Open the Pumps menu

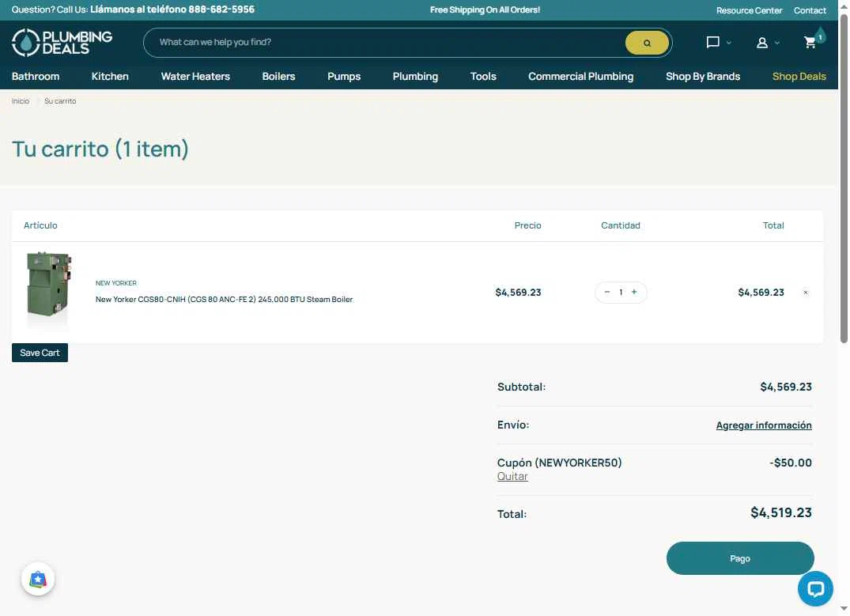(344, 77)
